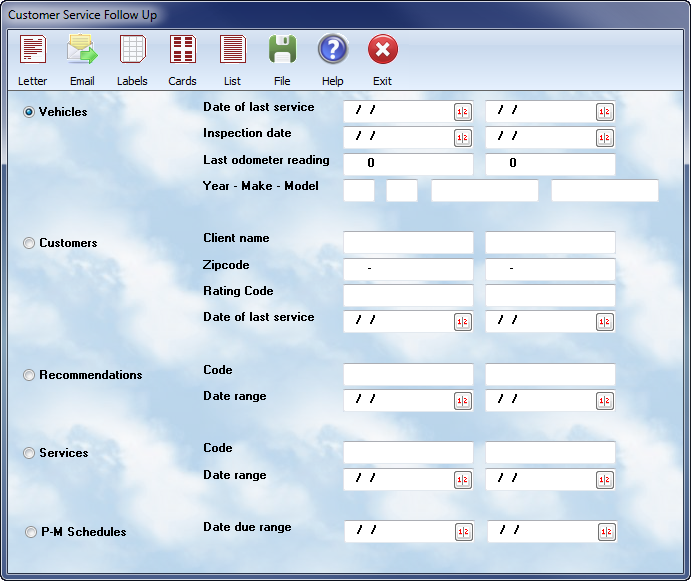
Task: Select the Services radio button
Action: click(x=29, y=453)
